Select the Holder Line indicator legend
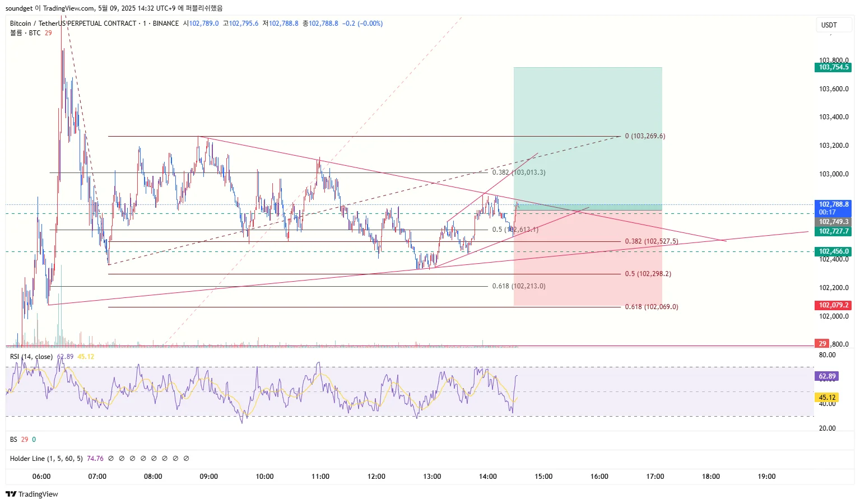Viewport: 860px width, 504px height. point(46,459)
